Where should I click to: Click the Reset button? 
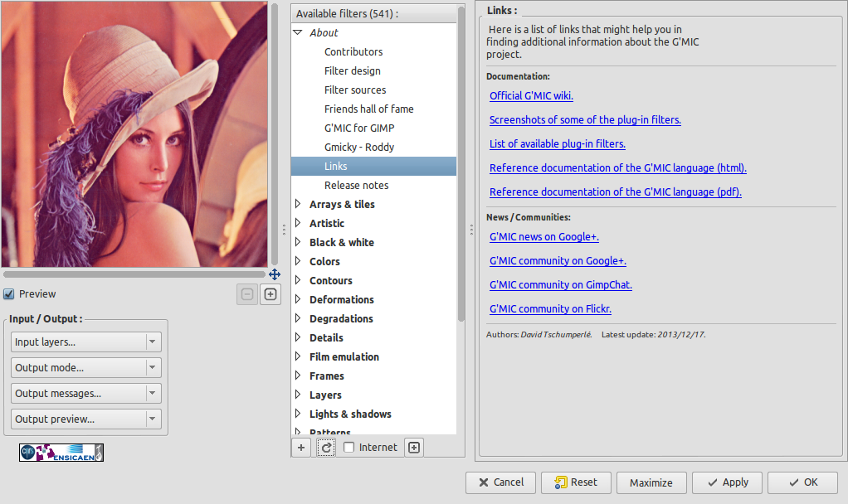(x=576, y=482)
